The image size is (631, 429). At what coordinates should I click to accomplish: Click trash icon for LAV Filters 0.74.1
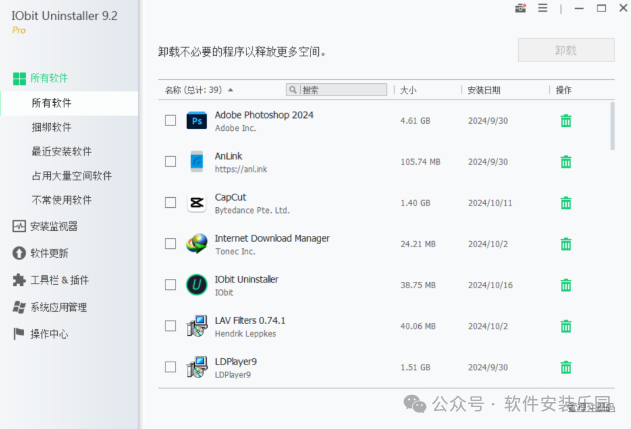(566, 326)
